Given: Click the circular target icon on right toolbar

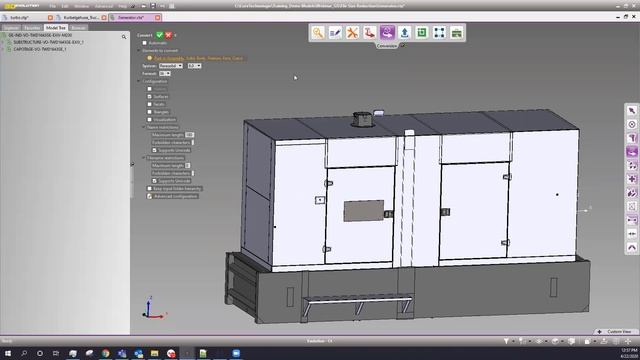Looking at the screenshot, I should 632,124.
